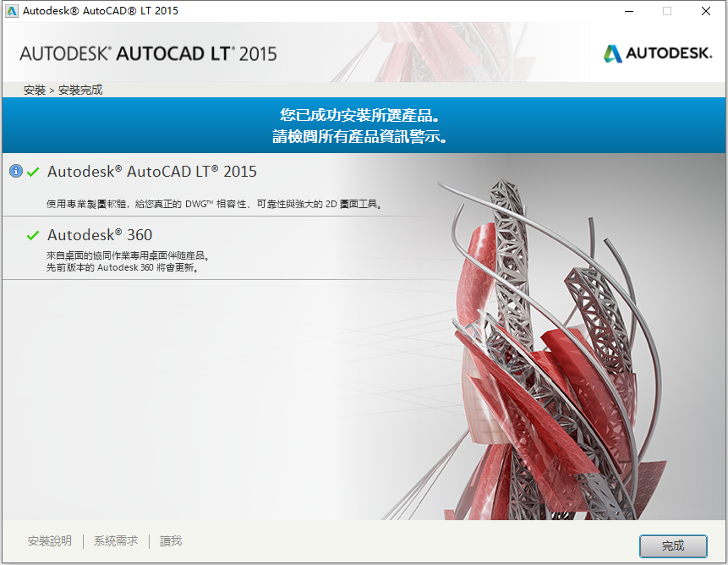Open the 讀我 link
Image resolution: width=728 pixels, height=565 pixels.
171,540
